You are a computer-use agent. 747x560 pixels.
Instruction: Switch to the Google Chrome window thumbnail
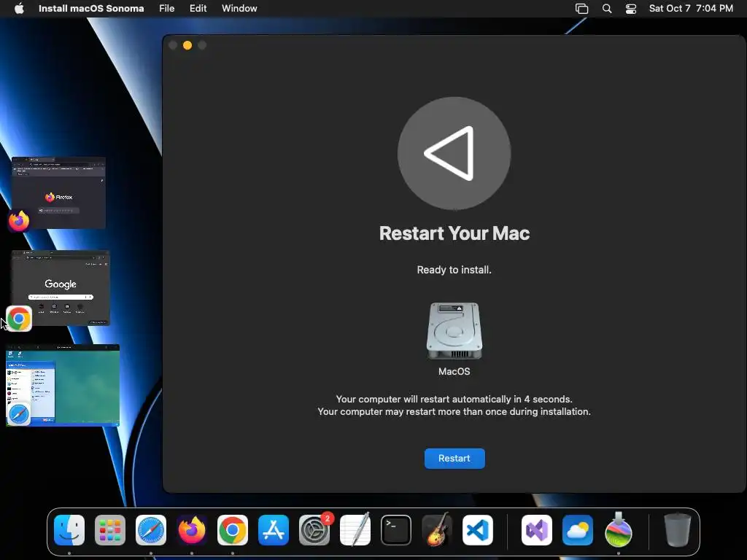[x=61, y=287]
